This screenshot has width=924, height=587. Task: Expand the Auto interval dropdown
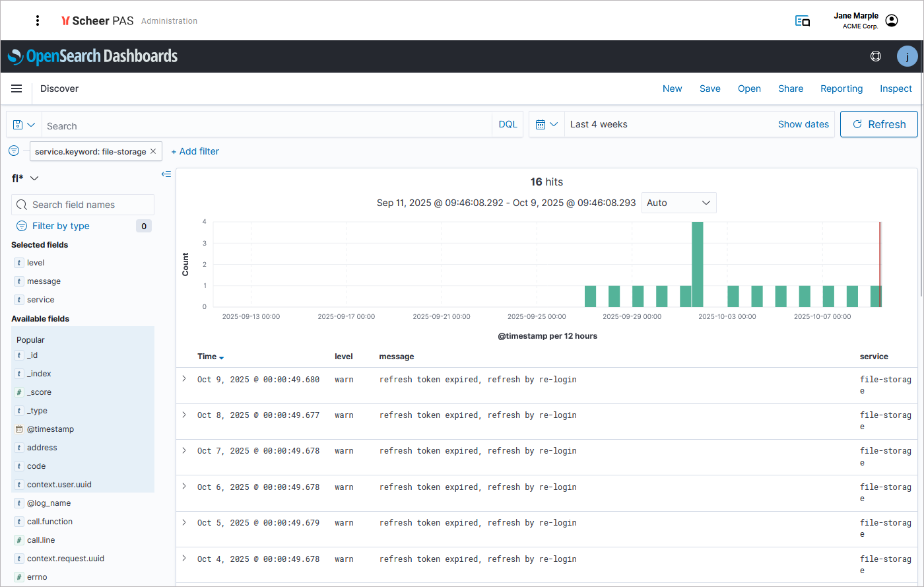678,203
